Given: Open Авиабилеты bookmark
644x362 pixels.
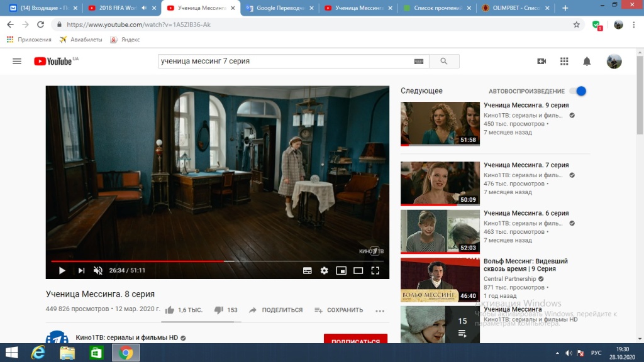Looking at the screenshot, I should coord(81,40).
